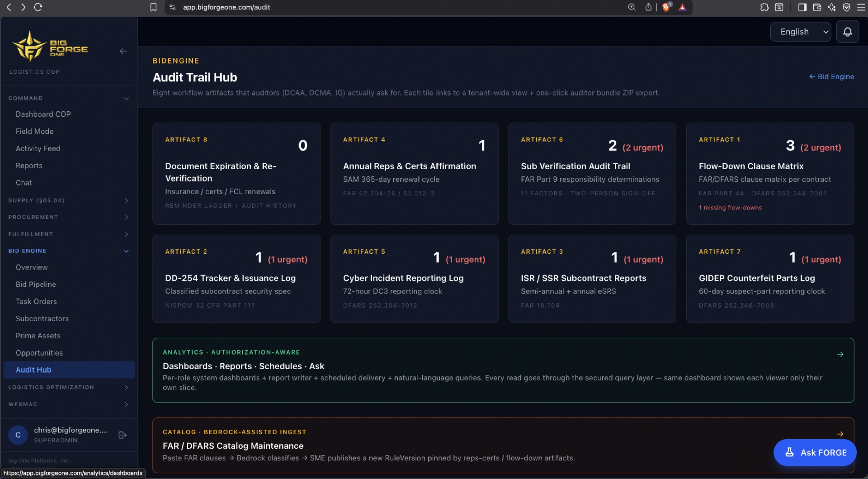
Task: Expand the WEXMAC section
Action: coord(69,404)
